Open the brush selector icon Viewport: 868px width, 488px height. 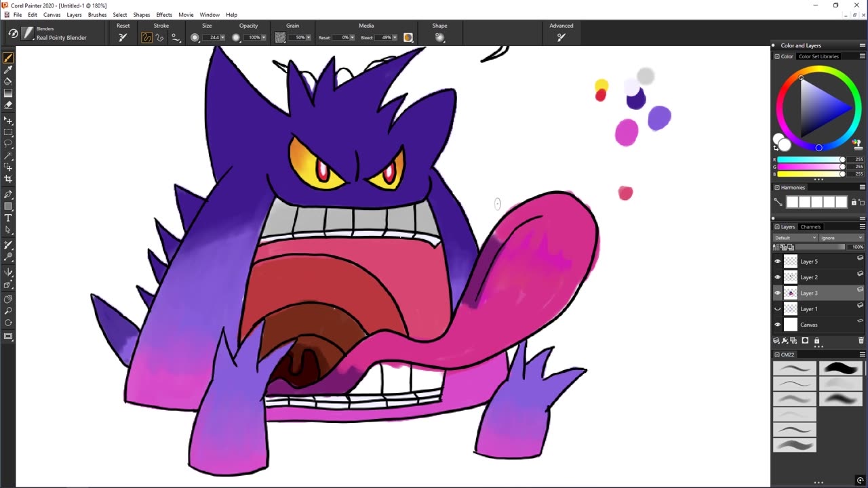point(27,33)
